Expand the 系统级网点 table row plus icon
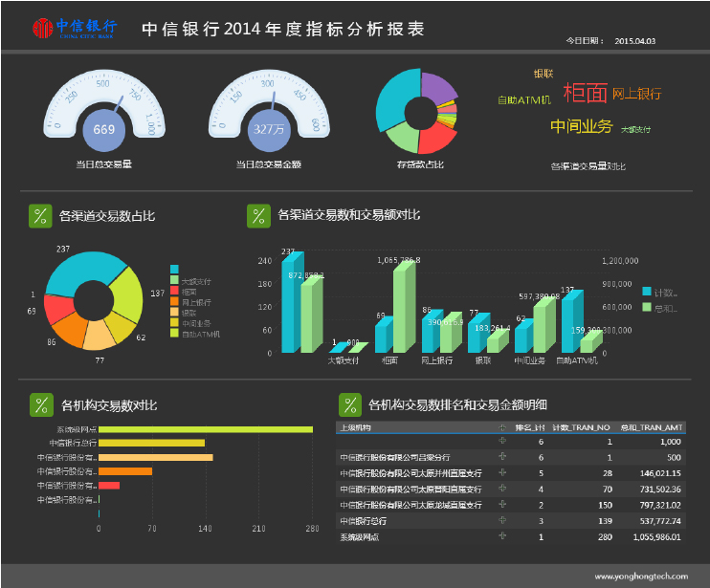 pyautogui.click(x=502, y=536)
